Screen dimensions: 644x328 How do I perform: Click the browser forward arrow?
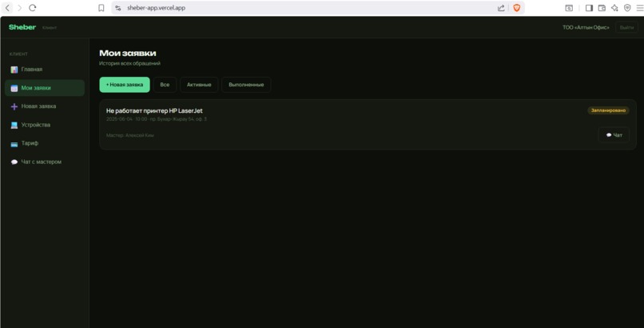[19, 8]
